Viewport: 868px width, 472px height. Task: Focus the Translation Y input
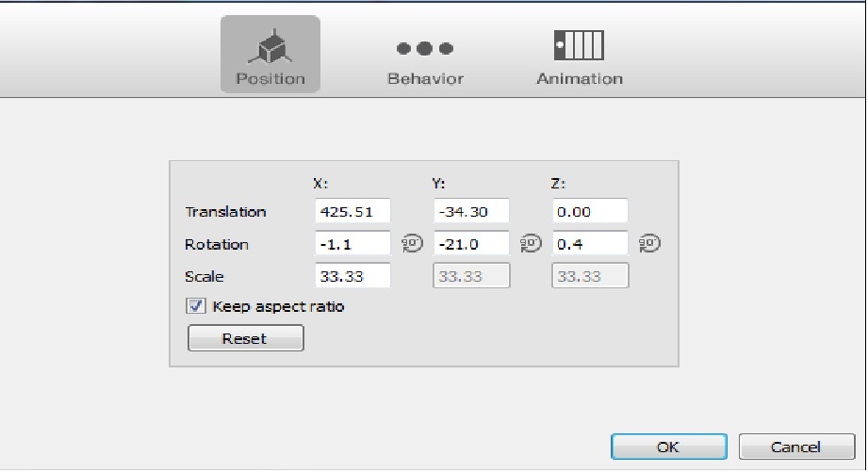coord(471,212)
